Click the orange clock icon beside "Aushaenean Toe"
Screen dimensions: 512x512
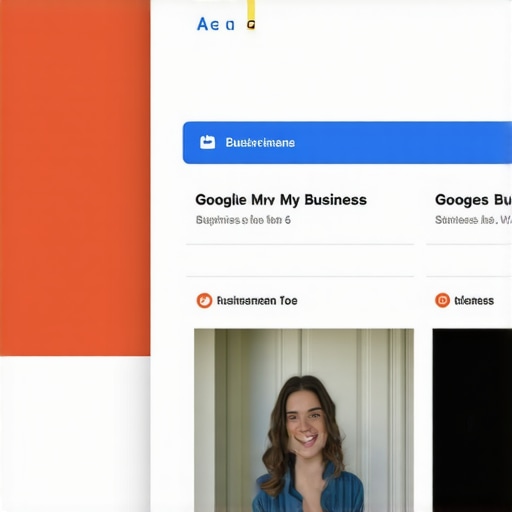tap(204, 300)
